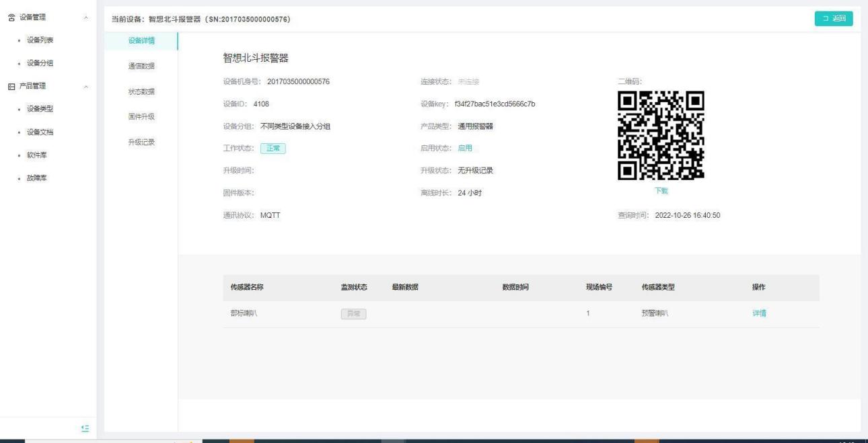The height and width of the screenshot is (443, 868).
Task: Open 设备列表 in sidebar
Action: (x=40, y=40)
